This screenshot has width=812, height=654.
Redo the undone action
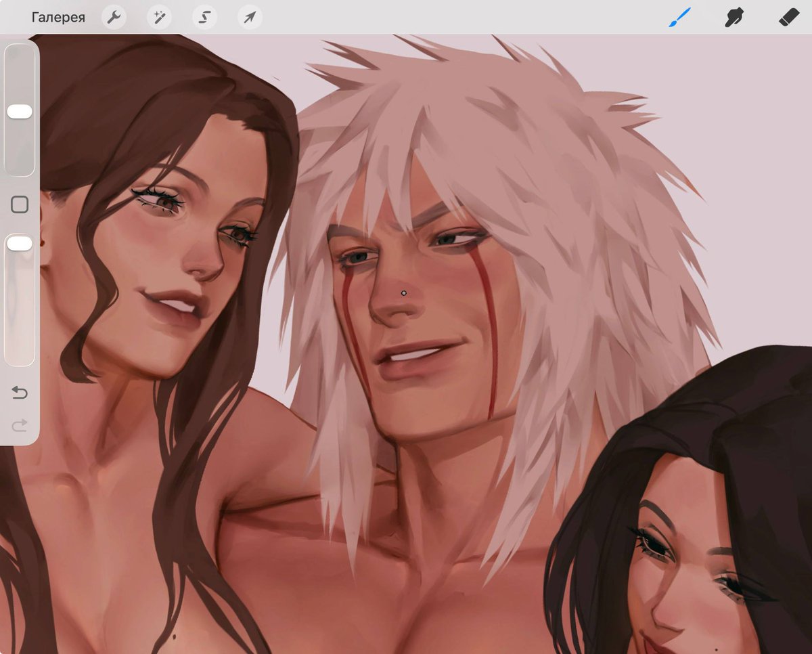(x=20, y=424)
